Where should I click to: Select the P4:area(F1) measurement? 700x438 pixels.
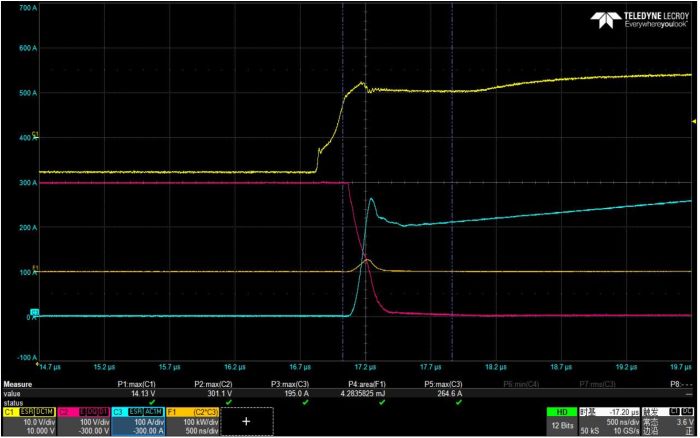coord(367,388)
